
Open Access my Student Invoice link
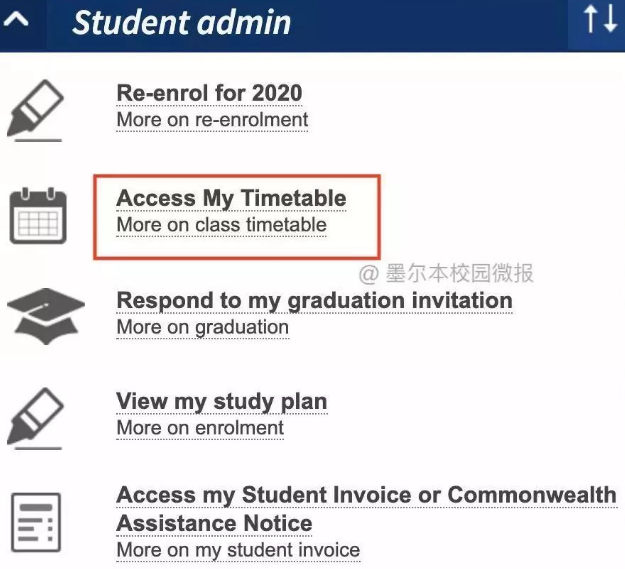pos(367,495)
